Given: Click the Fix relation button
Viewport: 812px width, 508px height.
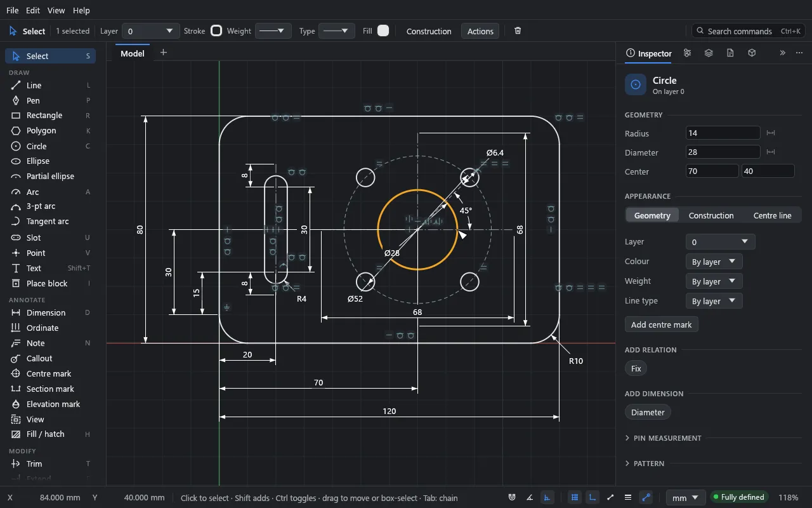Looking at the screenshot, I should point(636,368).
